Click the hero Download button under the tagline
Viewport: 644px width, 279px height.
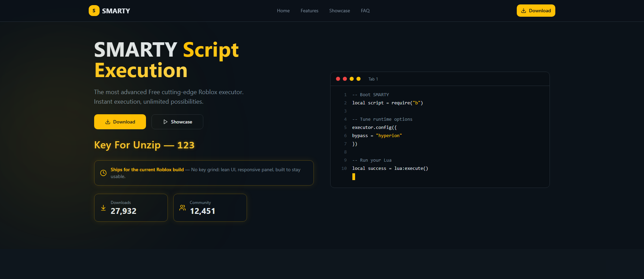click(x=120, y=122)
